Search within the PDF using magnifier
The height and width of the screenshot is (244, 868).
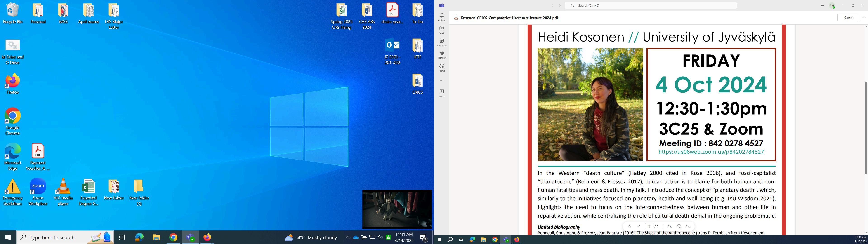point(688,226)
